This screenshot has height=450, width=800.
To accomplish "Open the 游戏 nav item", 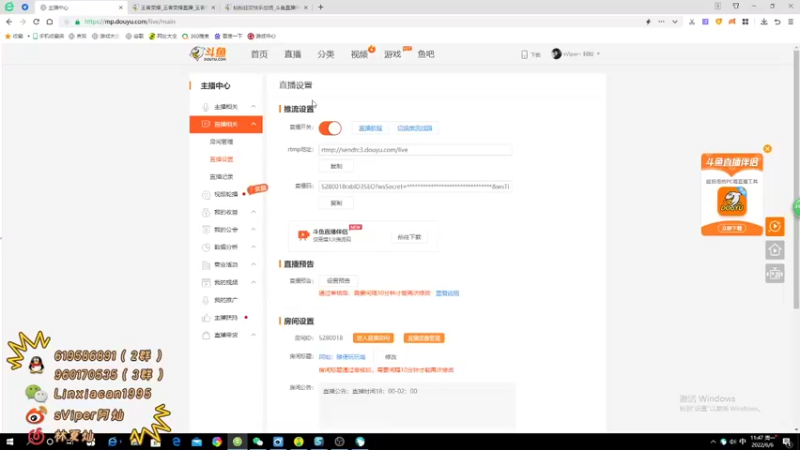I will pyautogui.click(x=392, y=54).
